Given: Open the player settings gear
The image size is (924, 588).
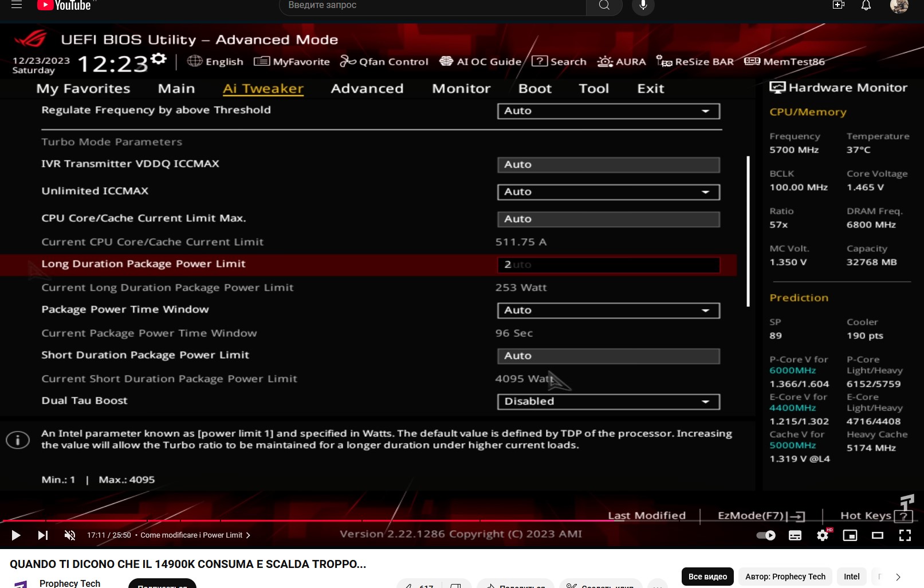Looking at the screenshot, I should (823, 535).
